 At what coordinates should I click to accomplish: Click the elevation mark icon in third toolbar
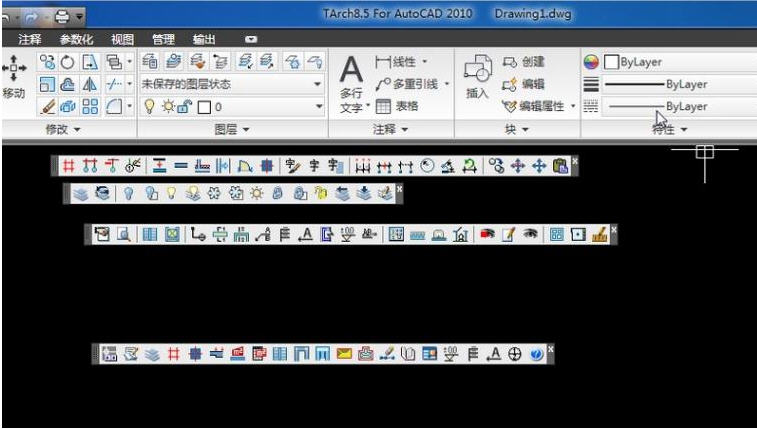(x=347, y=235)
